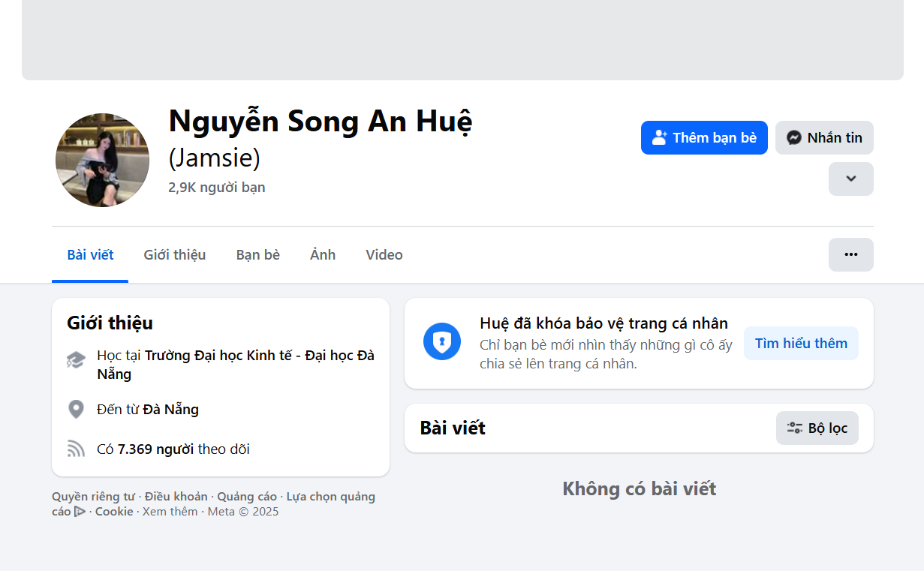The height and width of the screenshot is (571, 924).
Task: Click the filter sliders icon in Bộ lọc
Action: (794, 428)
